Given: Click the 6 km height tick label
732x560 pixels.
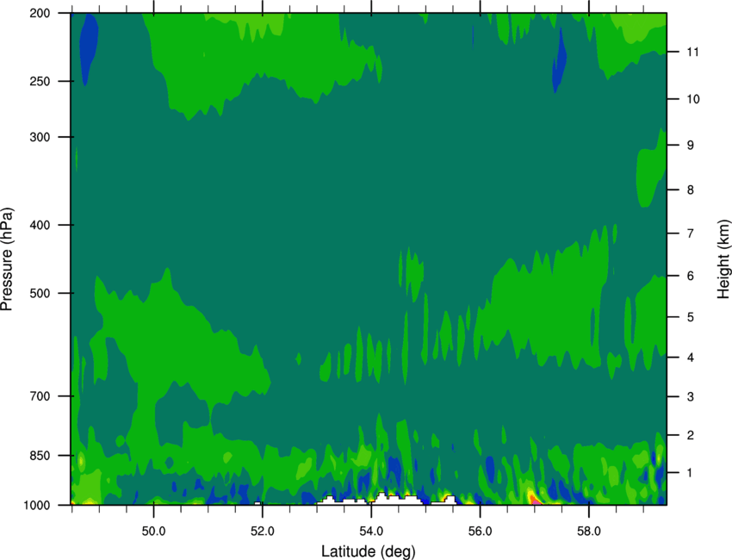Looking at the screenshot, I should point(691,276).
